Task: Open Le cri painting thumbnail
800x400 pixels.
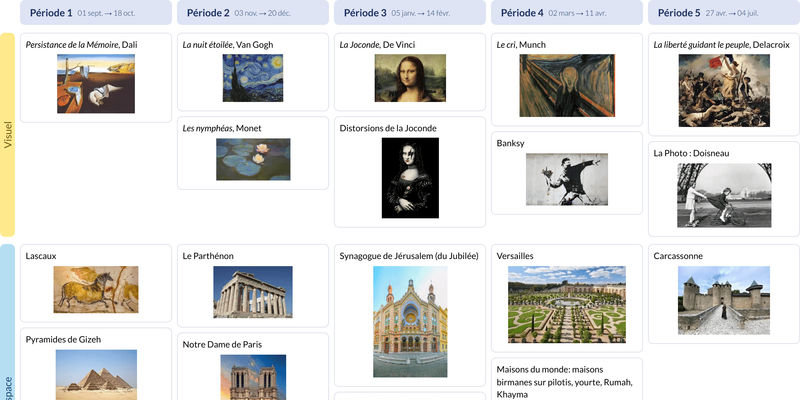Action: coord(567,86)
